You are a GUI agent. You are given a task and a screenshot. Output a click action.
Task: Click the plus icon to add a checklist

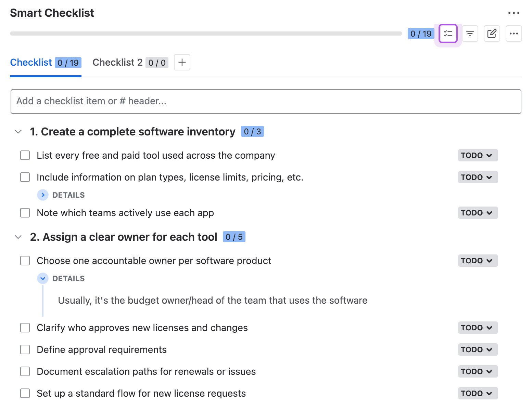[x=182, y=62]
